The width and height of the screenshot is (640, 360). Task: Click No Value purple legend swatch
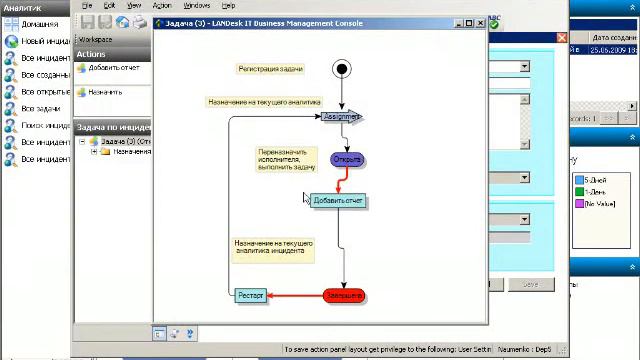pyautogui.click(x=579, y=204)
